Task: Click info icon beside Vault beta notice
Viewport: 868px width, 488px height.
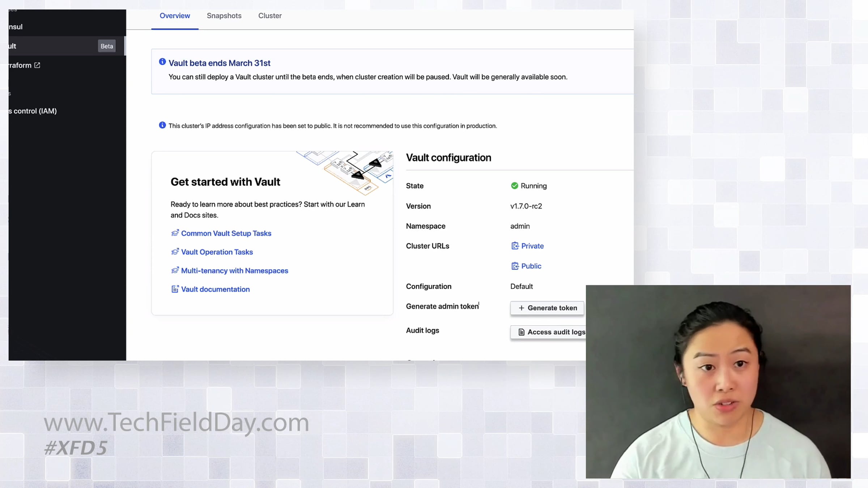Action: (162, 62)
